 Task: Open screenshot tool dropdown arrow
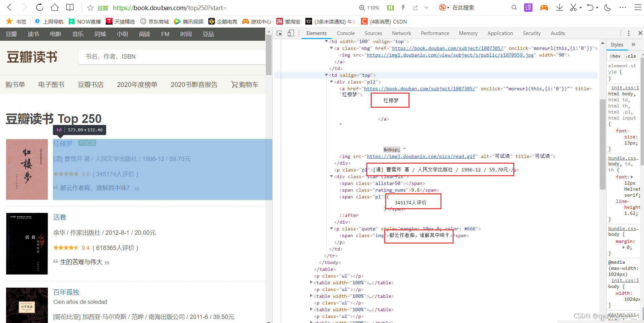[x=581, y=8]
